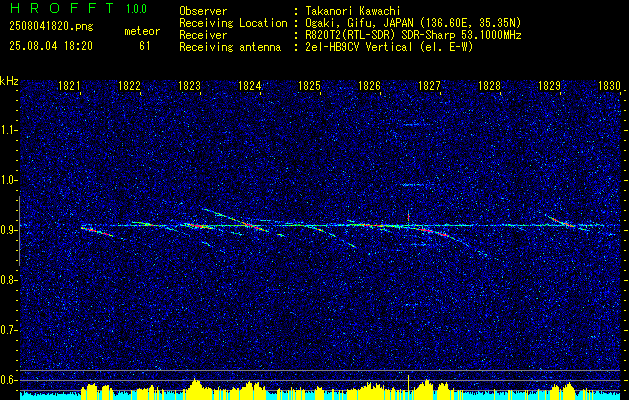Click the 1830 time axis marker
629x400 pixels.
tap(609, 86)
